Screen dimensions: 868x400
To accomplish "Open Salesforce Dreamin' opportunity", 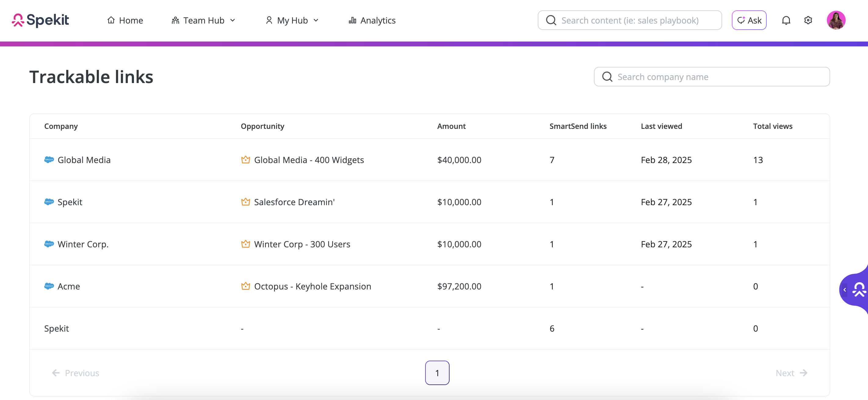I will click(x=294, y=202).
